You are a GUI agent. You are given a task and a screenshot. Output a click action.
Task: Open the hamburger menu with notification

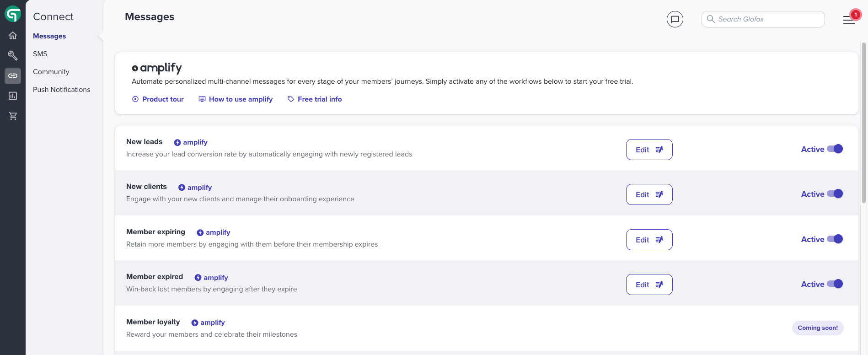pyautogui.click(x=849, y=20)
